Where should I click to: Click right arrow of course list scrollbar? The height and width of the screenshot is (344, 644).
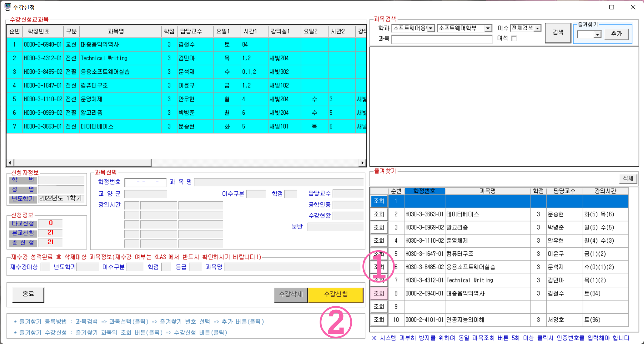tap(362, 163)
